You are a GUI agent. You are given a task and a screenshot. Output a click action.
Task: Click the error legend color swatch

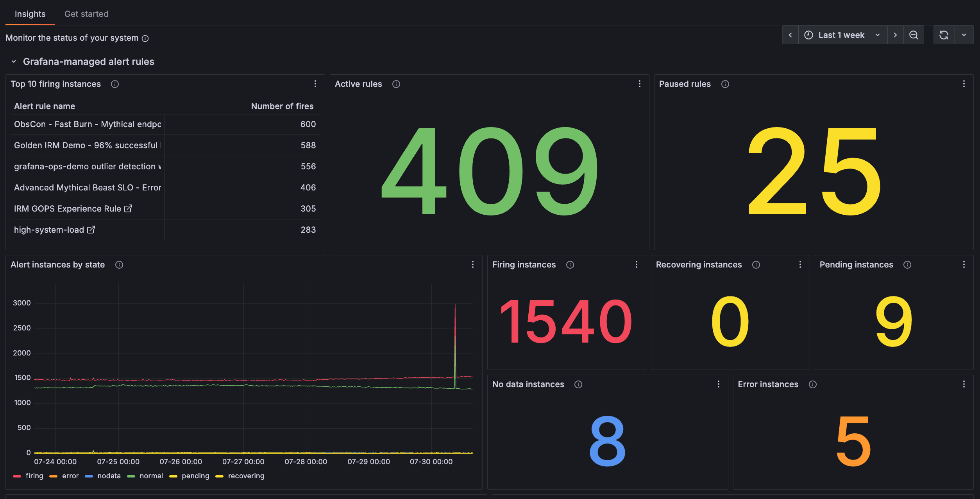(x=53, y=476)
